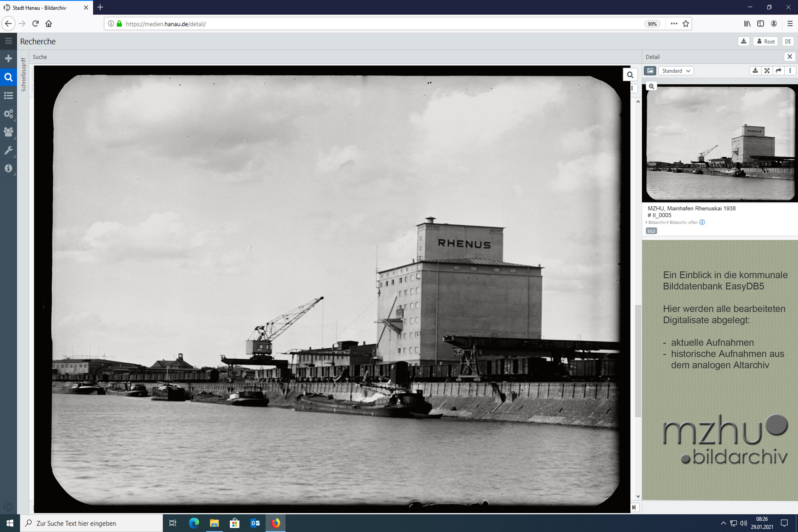Click the Bildarchiv offen breadcrumb link
The image size is (798, 532).
[683, 222]
